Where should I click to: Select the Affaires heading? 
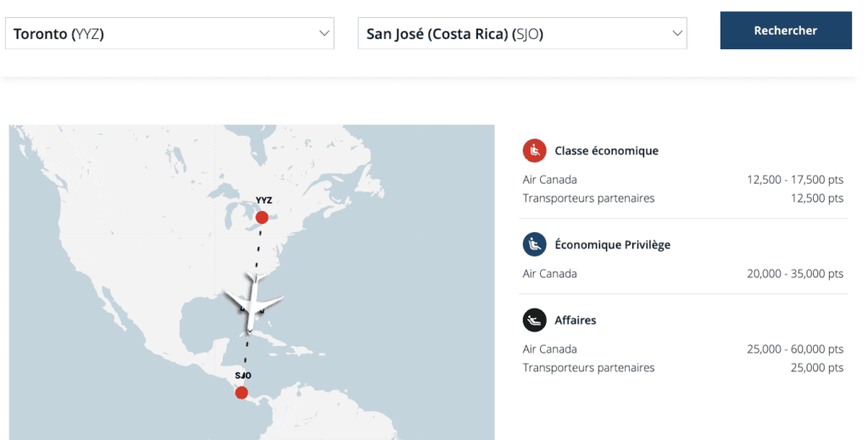576,320
